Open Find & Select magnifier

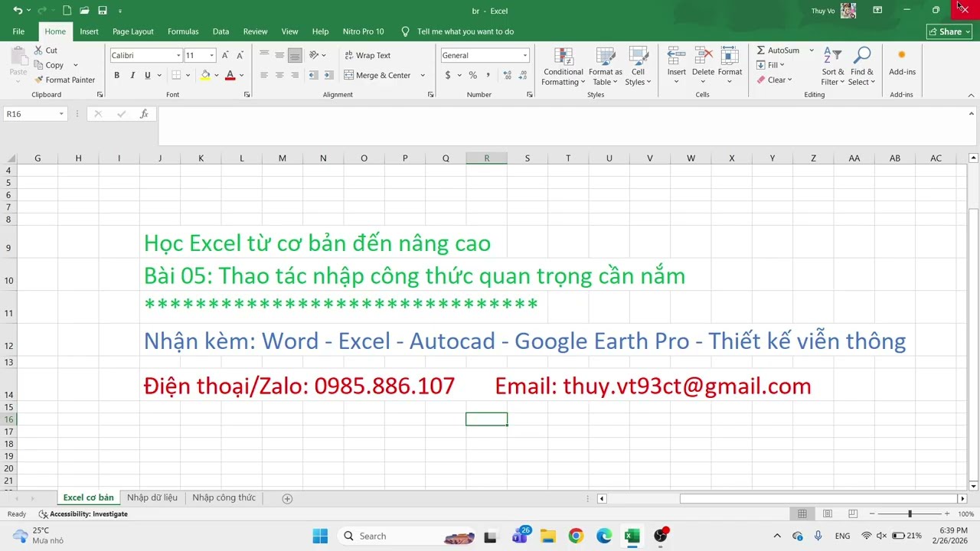pyautogui.click(x=862, y=67)
